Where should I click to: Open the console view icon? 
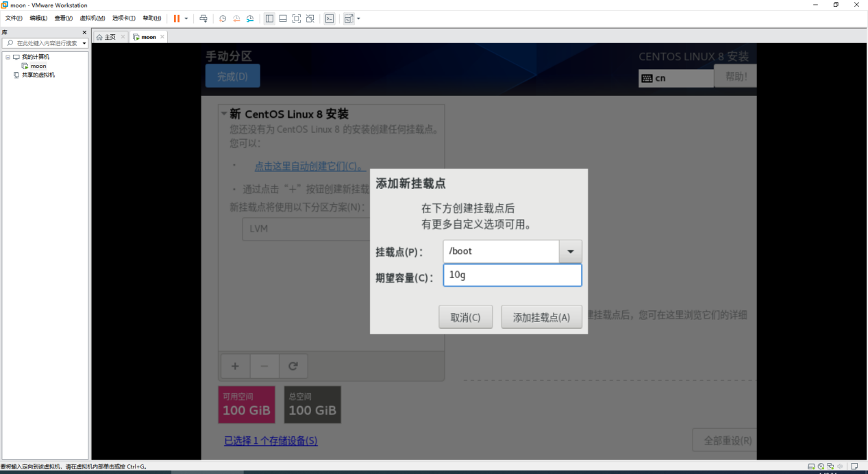pyautogui.click(x=330, y=18)
